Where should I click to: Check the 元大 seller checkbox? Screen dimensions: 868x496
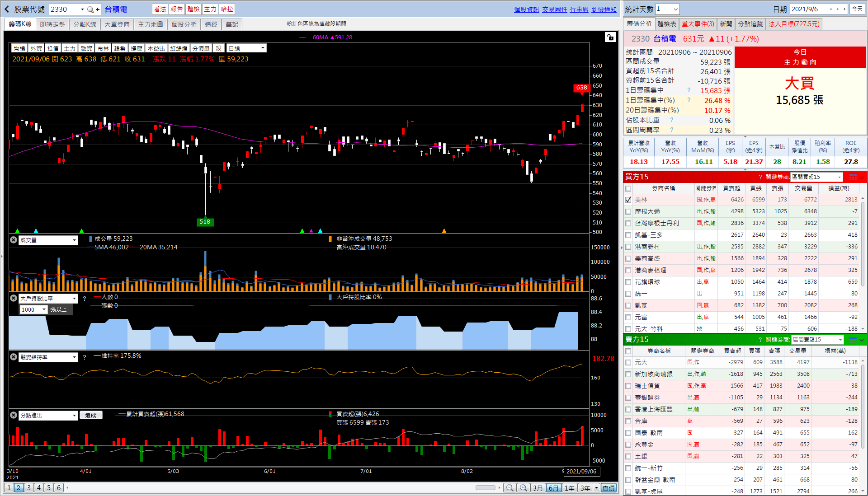point(628,362)
